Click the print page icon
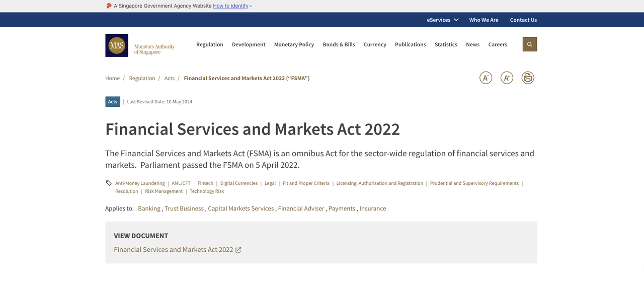This screenshot has width=644, height=282. (528, 78)
